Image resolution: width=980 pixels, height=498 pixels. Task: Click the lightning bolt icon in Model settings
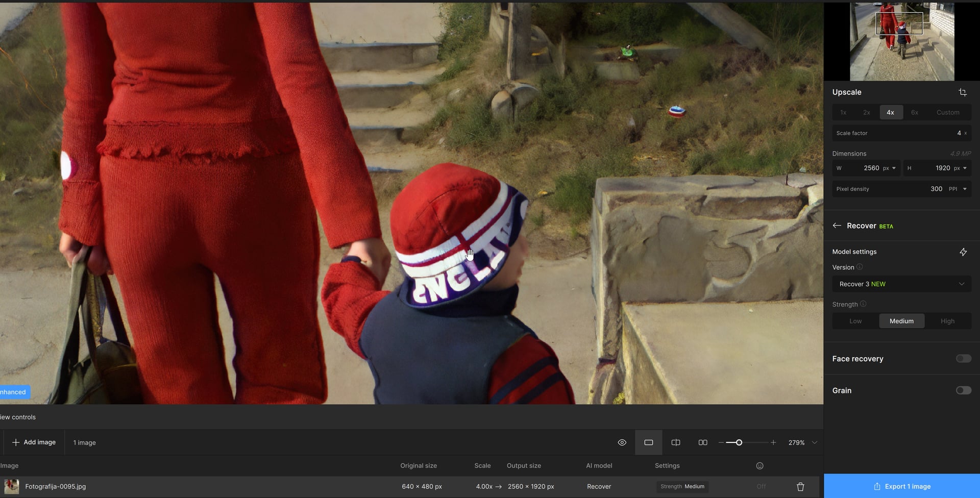pos(963,252)
